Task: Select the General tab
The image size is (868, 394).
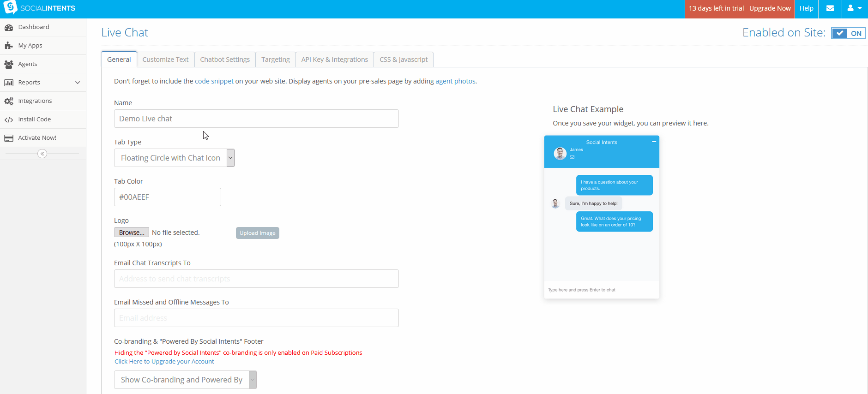Action: 119,60
